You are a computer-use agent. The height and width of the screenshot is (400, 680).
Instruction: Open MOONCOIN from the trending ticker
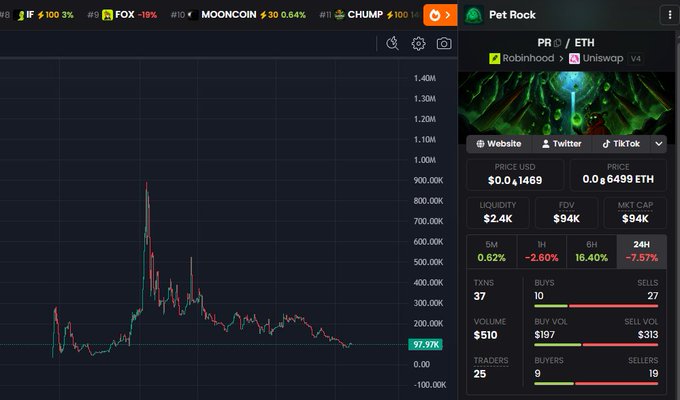tap(238, 15)
